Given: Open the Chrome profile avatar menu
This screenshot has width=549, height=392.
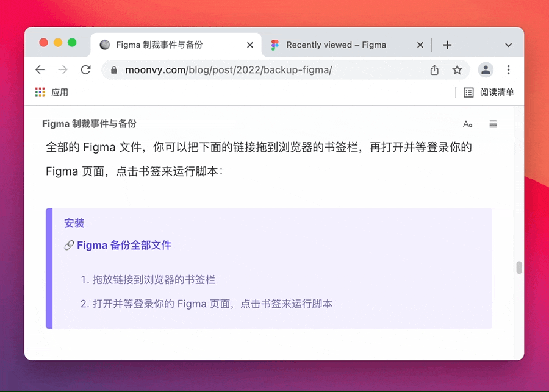Looking at the screenshot, I should tap(486, 70).
